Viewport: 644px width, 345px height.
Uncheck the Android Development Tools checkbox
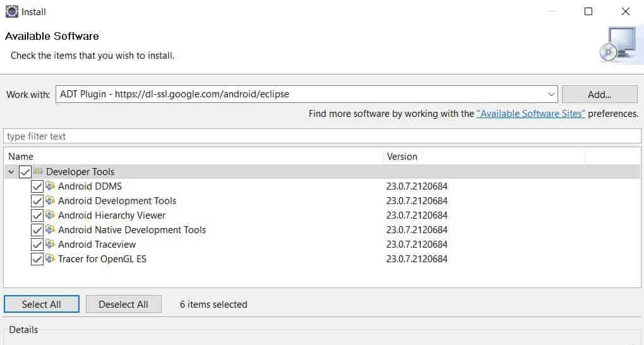[x=37, y=201]
